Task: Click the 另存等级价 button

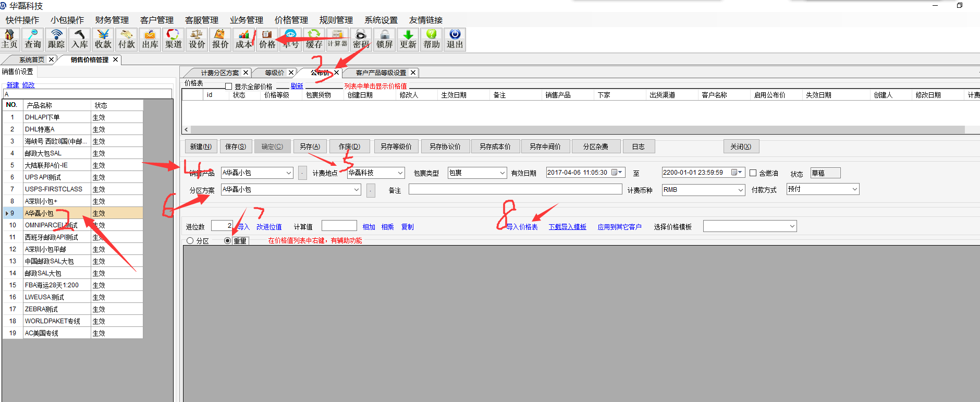Action: pyautogui.click(x=396, y=147)
